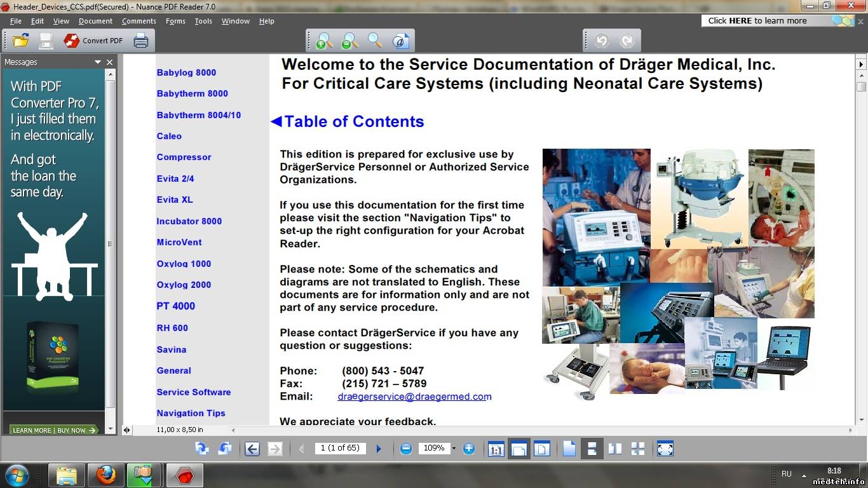Select the magnifier zoom-in tool with green plus
868x488 pixels.
click(323, 41)
